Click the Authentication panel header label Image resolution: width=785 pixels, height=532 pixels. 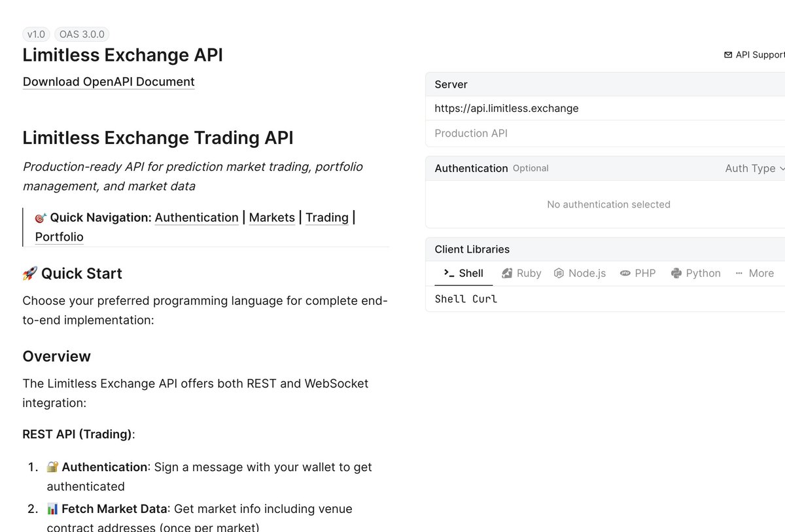(x=471, y=168)
